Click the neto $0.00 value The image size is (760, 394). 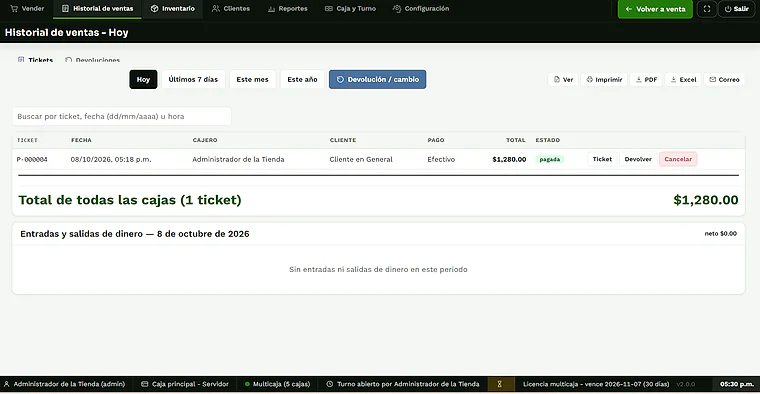[x=720, y=234]
